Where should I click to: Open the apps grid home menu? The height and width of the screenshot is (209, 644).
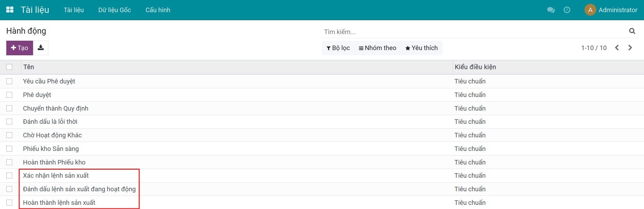click(10, 10)
